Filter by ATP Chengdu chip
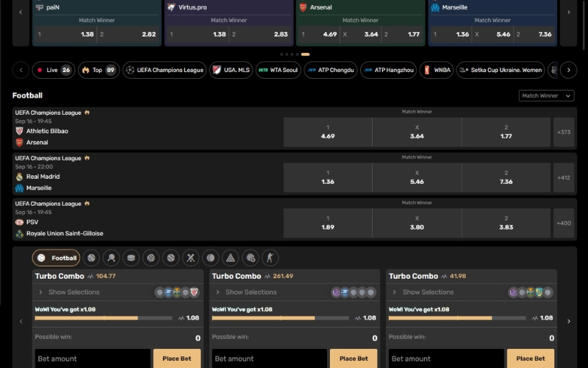The image size is (588, 368). pyautogui.click(x=330, y=70)
